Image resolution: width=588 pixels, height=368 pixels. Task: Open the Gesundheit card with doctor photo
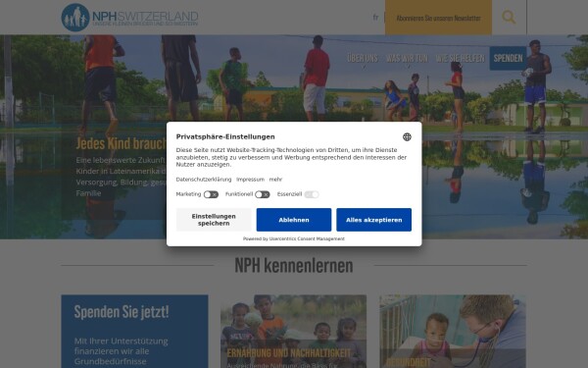(x=453, y=332)
